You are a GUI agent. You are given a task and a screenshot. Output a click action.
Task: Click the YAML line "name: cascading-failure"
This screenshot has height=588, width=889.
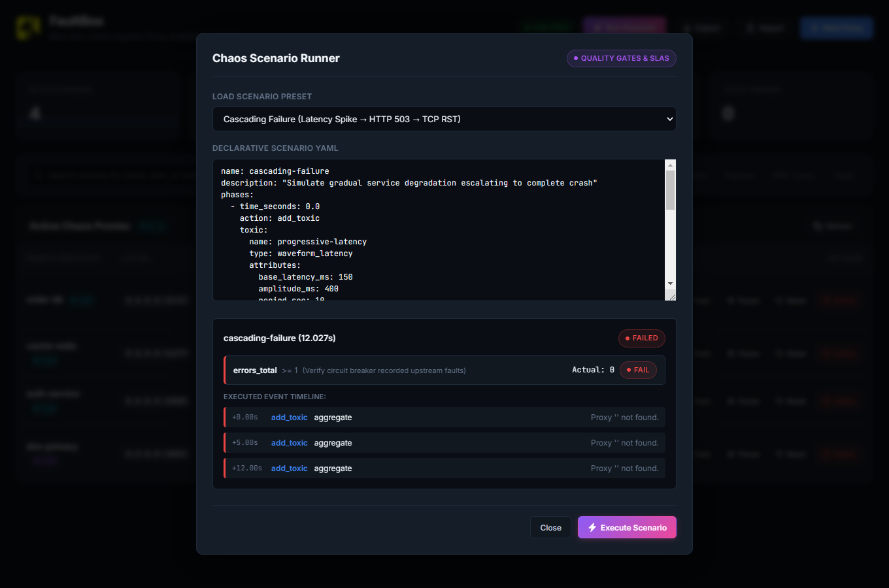coord(275,171)
